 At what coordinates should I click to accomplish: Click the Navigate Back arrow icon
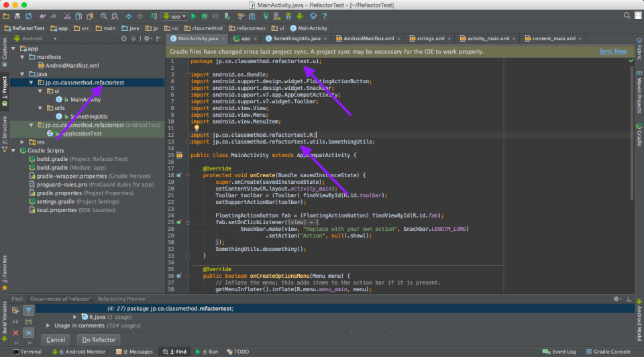coord(129,16)
